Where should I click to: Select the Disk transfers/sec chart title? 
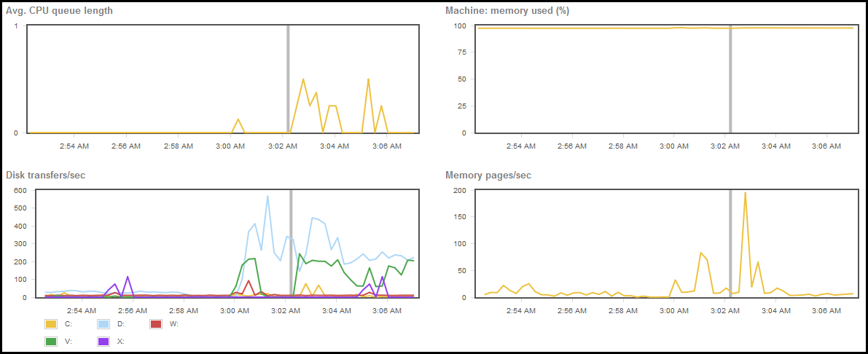click(x=47, y=175)
